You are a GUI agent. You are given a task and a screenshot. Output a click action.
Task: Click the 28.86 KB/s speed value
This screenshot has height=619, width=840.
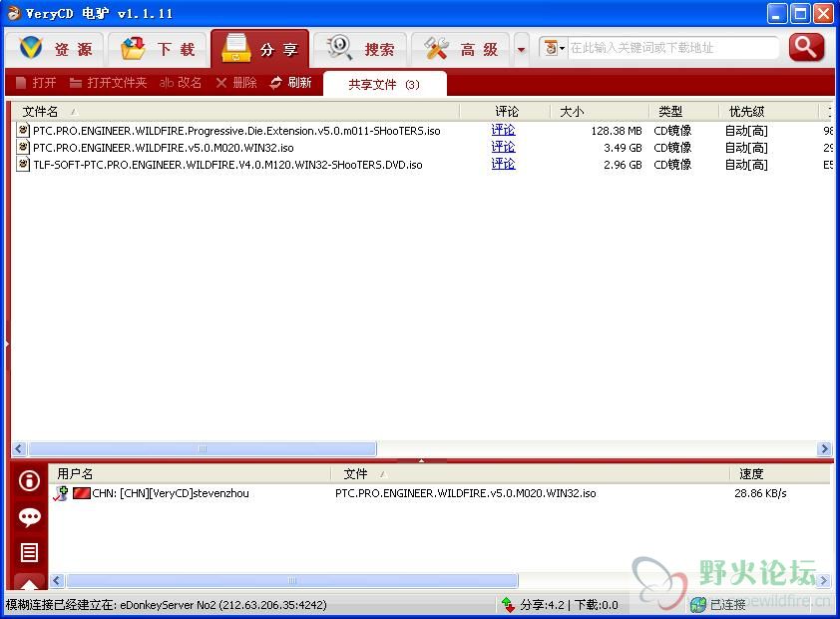tap(760, 493)
